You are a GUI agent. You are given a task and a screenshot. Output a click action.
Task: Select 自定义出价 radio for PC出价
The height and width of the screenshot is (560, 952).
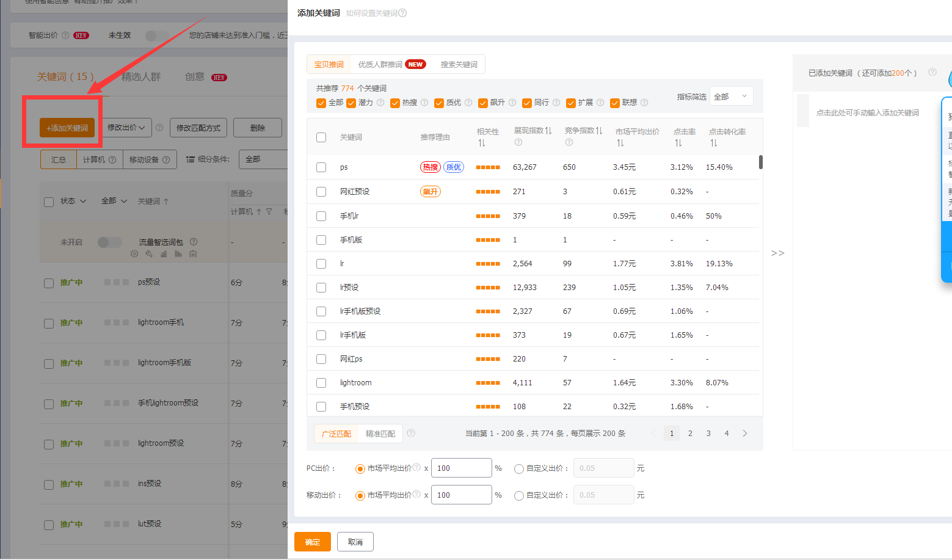(x=519, y=469)
